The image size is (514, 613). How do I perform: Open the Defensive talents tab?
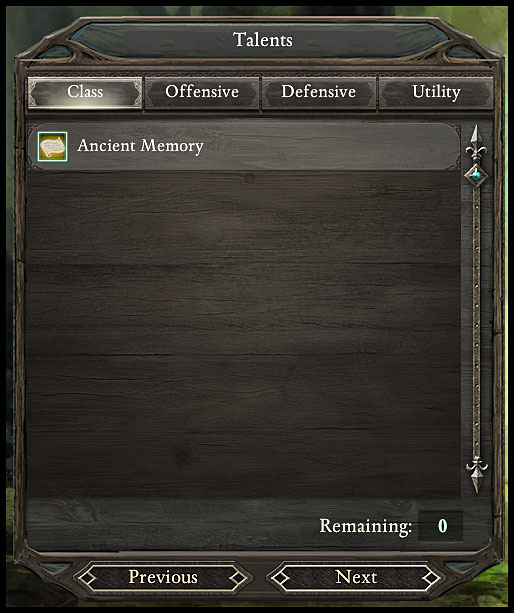tap(319, 92)
